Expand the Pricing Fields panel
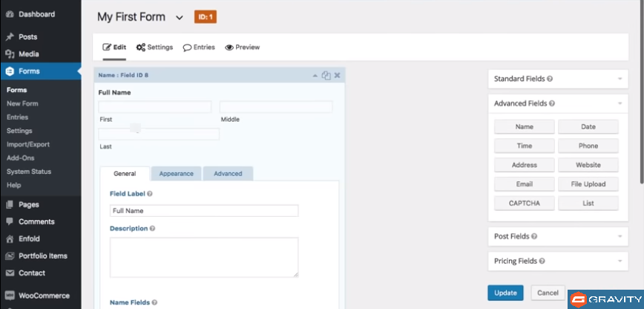644x309 pixels. [619, 261]
